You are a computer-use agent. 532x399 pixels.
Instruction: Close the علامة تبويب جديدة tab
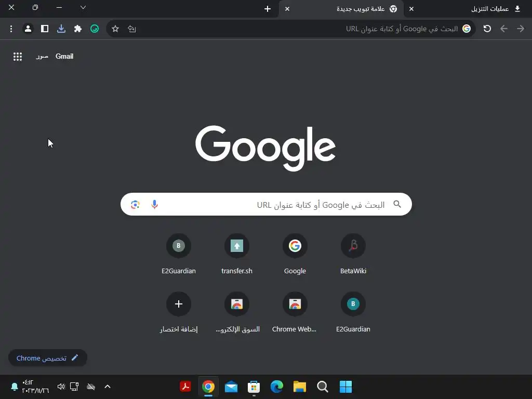(x=287, y=9)
